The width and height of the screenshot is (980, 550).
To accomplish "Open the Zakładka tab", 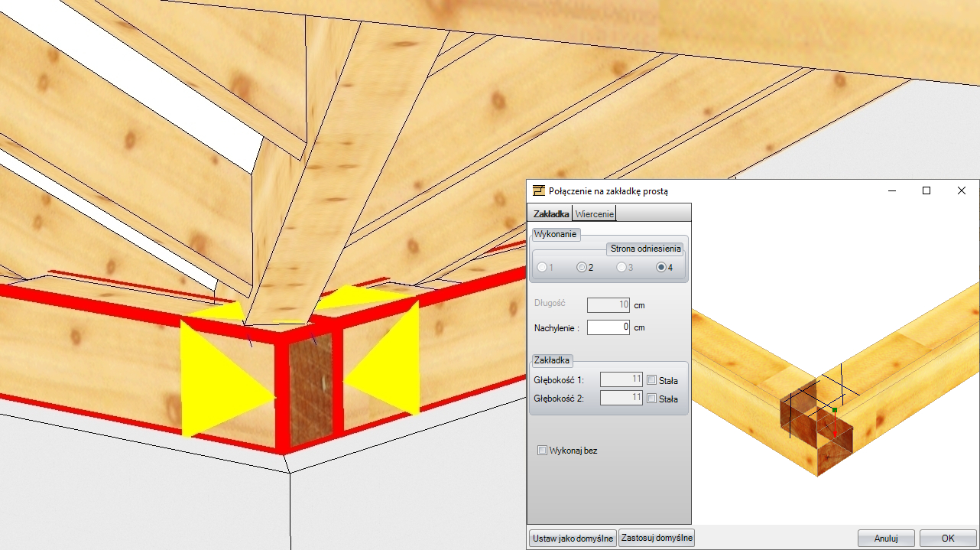I will [551, 214].
